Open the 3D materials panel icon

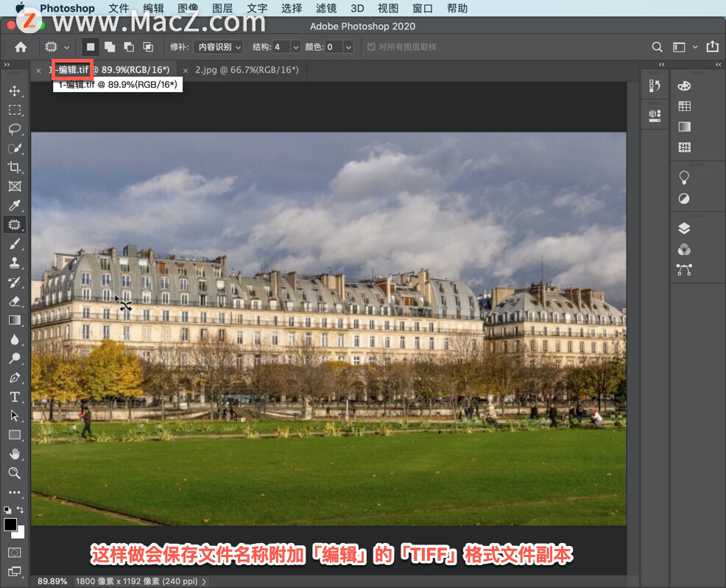(x=655, y=116)
